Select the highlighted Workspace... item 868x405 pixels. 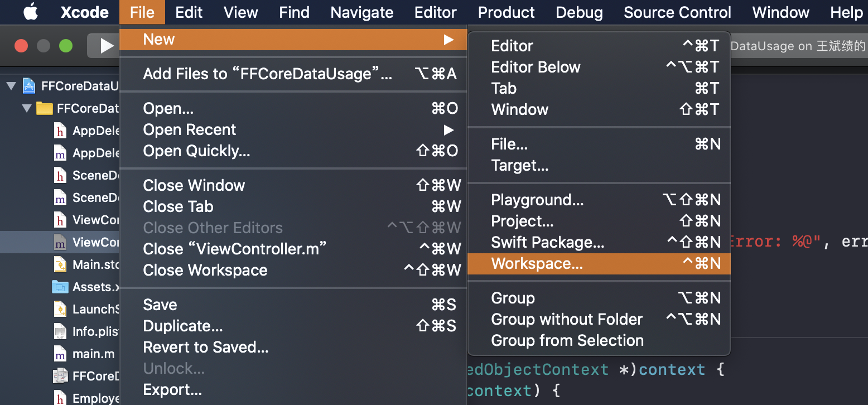click(x=599, y=263)
